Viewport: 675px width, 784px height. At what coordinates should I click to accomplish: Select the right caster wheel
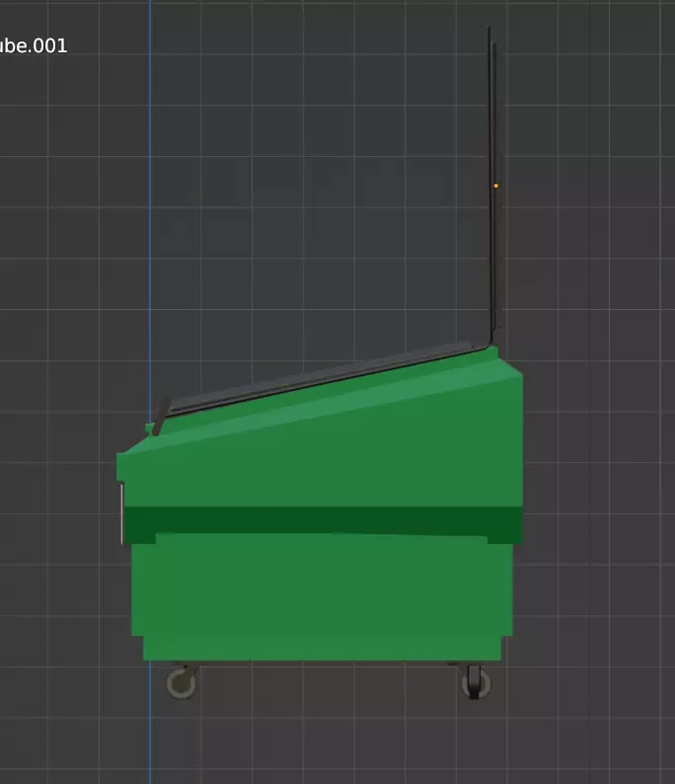475,682
